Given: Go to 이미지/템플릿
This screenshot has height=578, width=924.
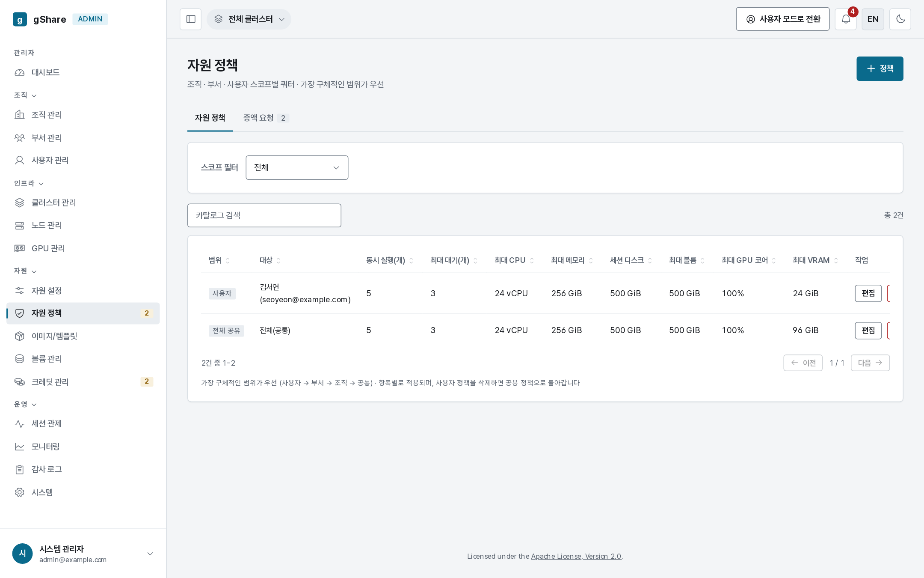Looking at the screenshot, I should pyautogui.click(x=83, y=336).
